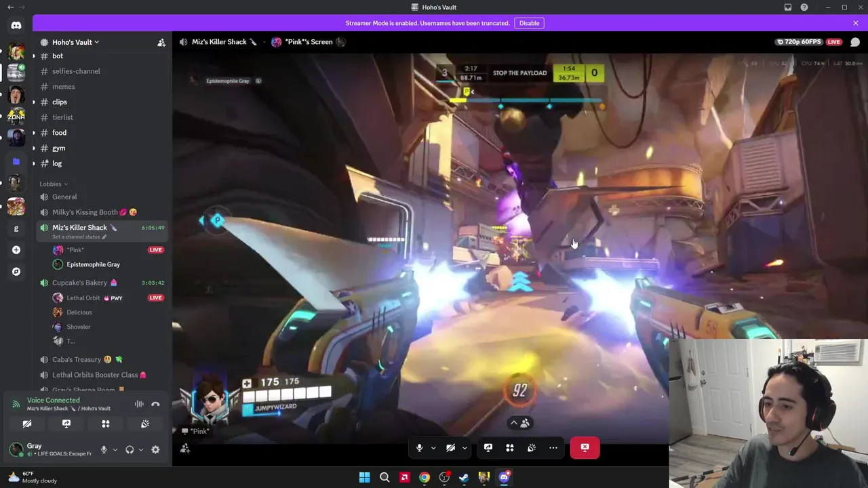Expand the clips channel threads arrow
The height and width of the screenshot is (488, 868).
(33, 102)
